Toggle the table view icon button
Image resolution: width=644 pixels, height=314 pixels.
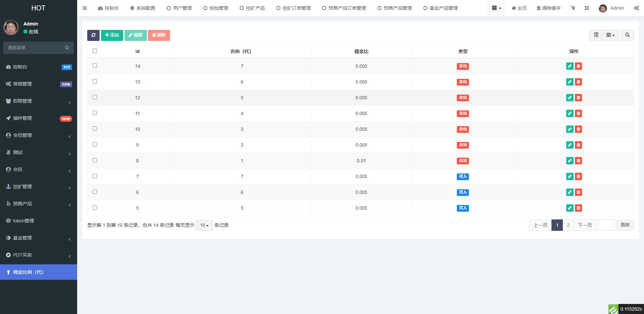tap(596, 35)
